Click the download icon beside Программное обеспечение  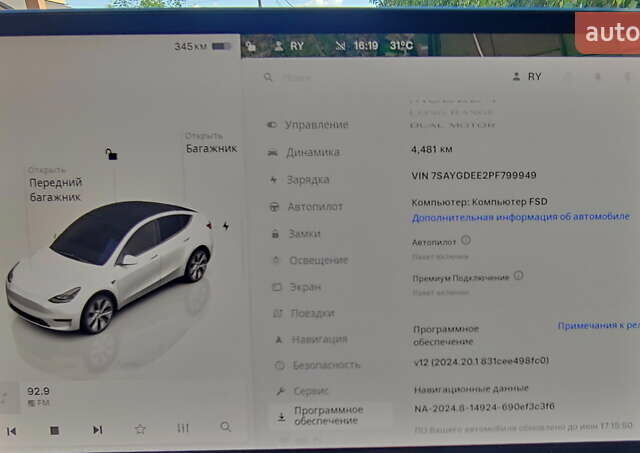[x=281, y=417]
